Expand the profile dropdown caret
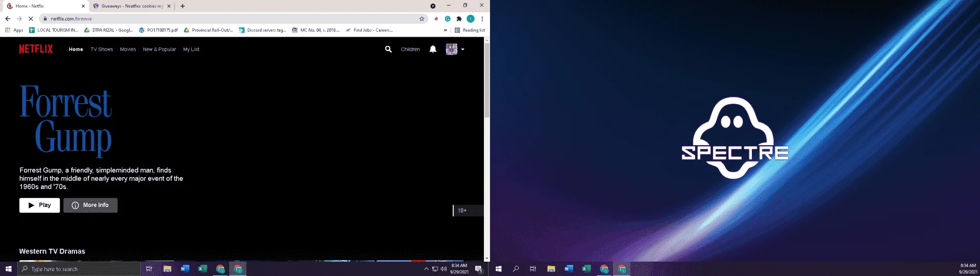Screen dimensions: 980x276 pyautogui.click(x=462, y=50)
